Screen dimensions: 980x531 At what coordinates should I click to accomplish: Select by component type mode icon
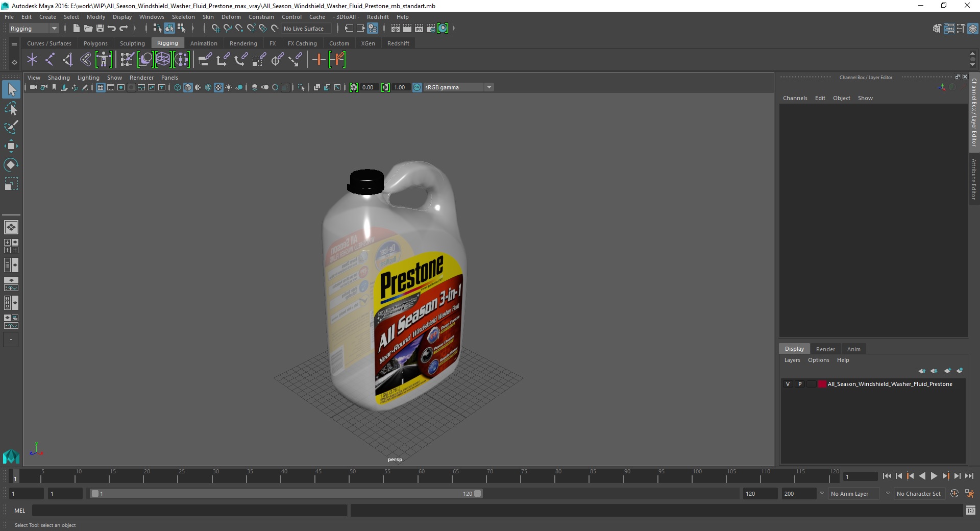click(181, 29)
